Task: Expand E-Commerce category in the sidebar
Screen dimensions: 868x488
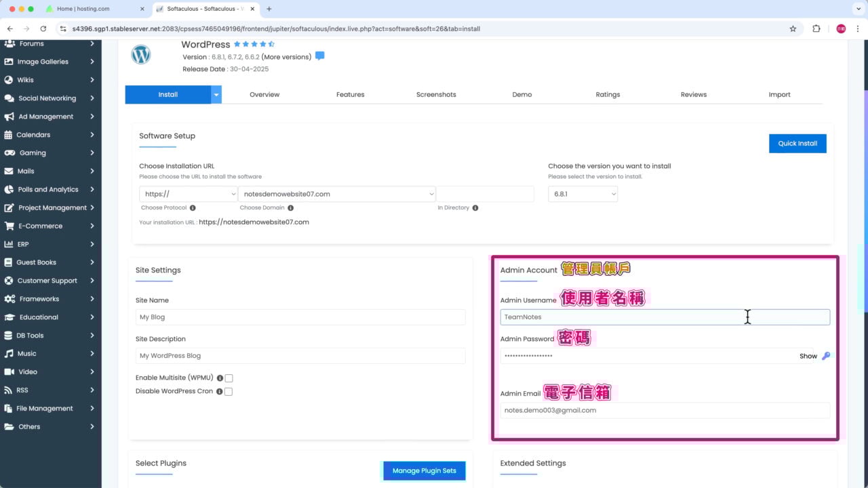Action: [x=49, y=226]
